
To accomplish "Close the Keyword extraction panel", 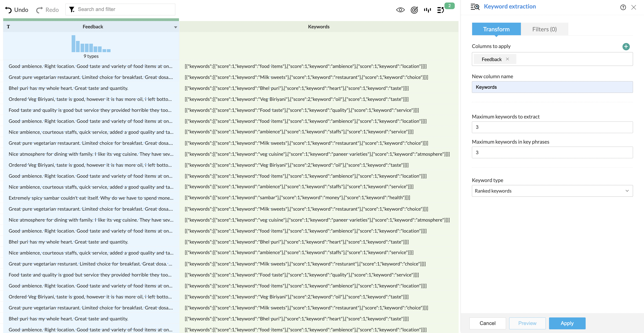I will 633,7.
